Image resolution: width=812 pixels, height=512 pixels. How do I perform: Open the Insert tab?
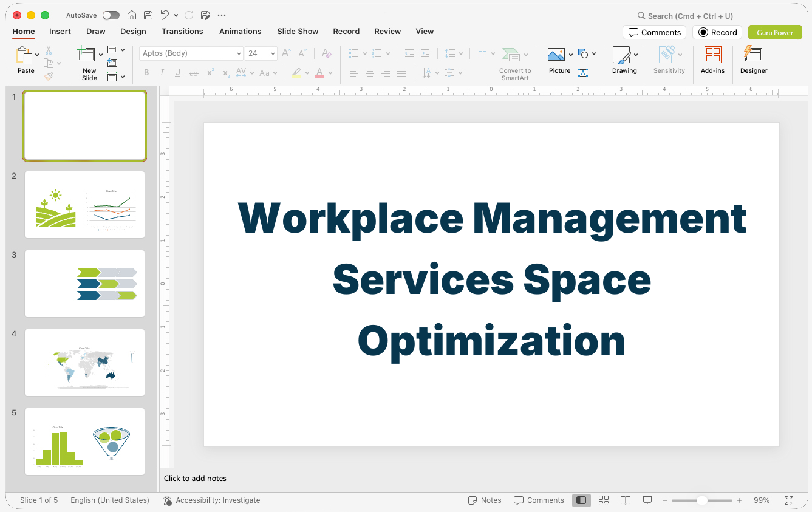(60, 32)
